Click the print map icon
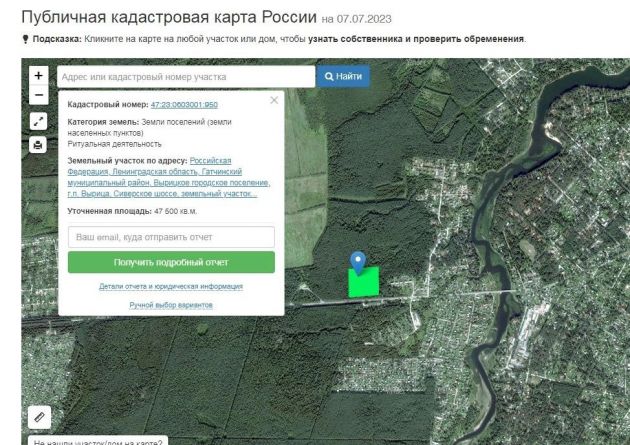 click(39, 145)
